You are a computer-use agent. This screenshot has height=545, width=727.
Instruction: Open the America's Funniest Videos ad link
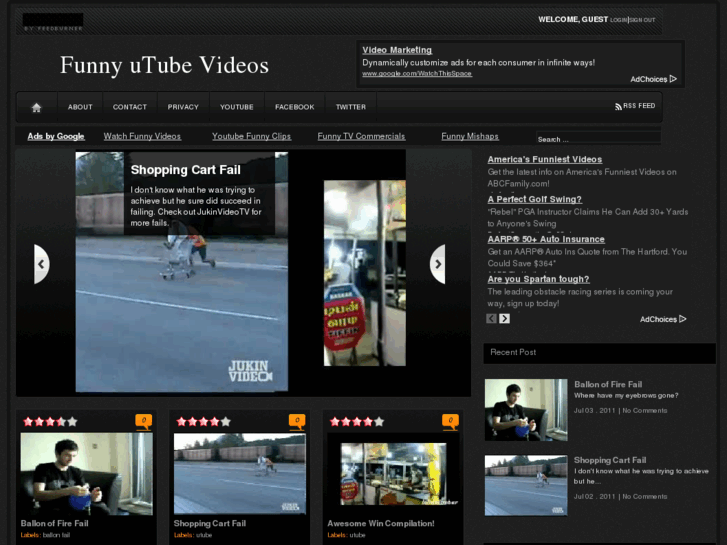click(x=545, y=160)
